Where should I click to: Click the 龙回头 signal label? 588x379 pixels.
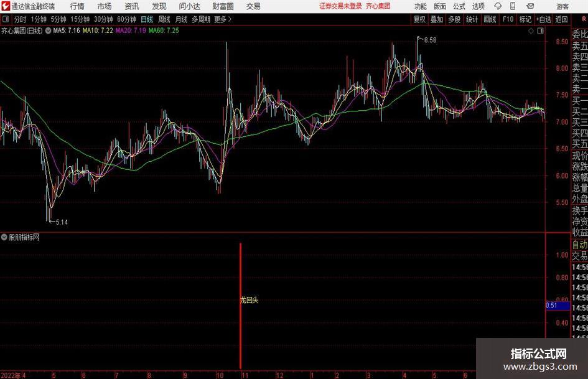point(250,300)
